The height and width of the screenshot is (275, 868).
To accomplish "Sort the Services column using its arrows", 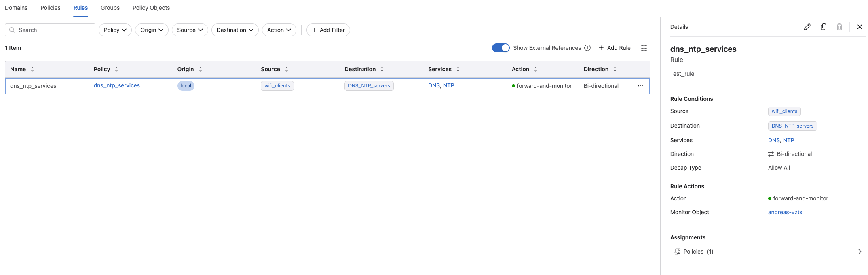I will 458,69.
